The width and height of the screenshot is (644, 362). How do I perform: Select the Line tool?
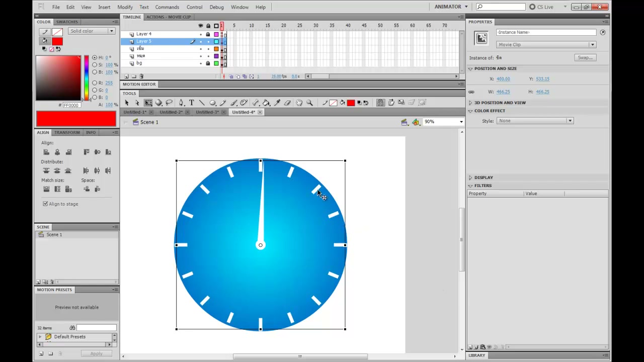[202, 103]
